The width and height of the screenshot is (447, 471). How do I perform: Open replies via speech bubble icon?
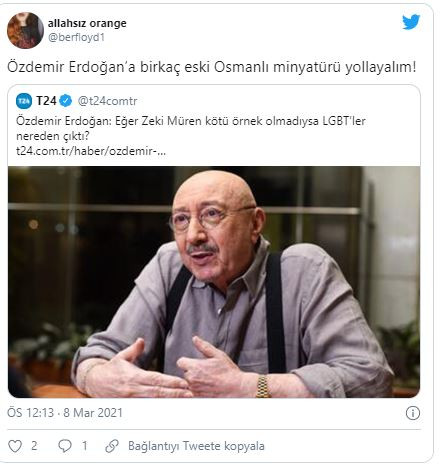tap(65, 446)
